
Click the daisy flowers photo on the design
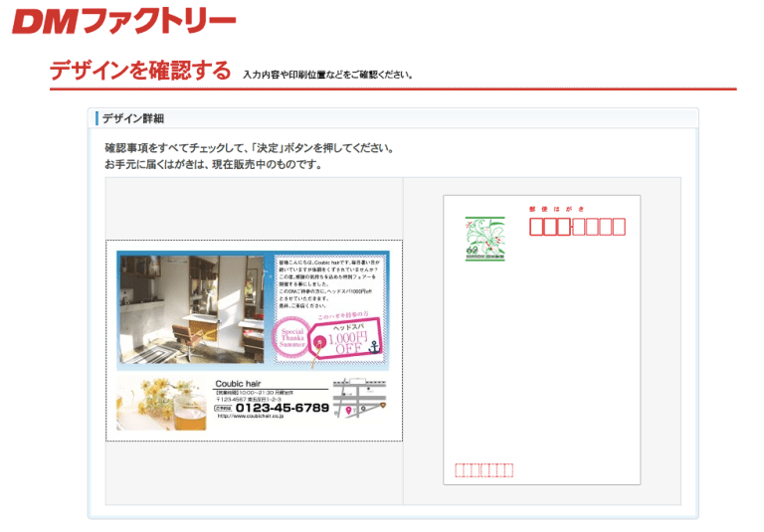(x=162, y=403)
